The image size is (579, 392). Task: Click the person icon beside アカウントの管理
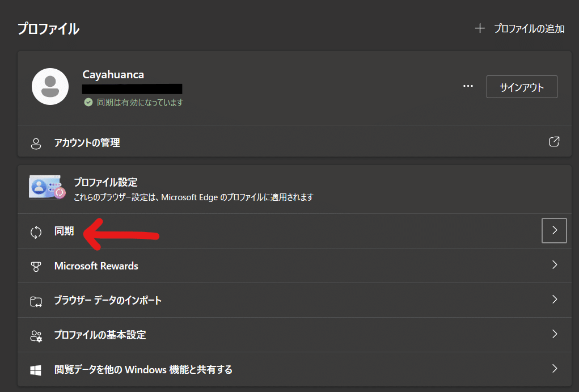tap(36, 144)
